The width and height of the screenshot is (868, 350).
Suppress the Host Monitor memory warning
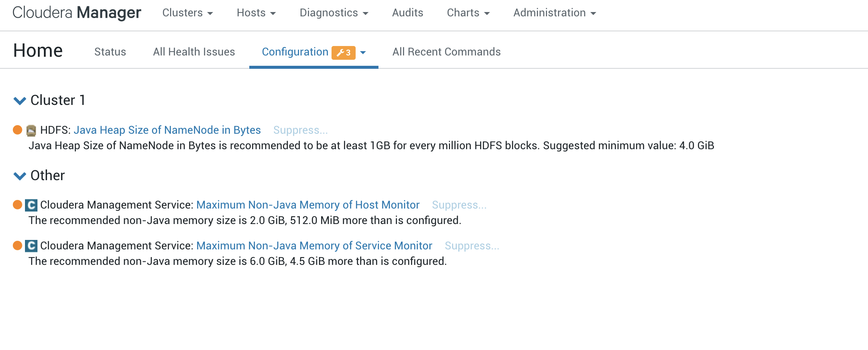click(x=459, y=205)
